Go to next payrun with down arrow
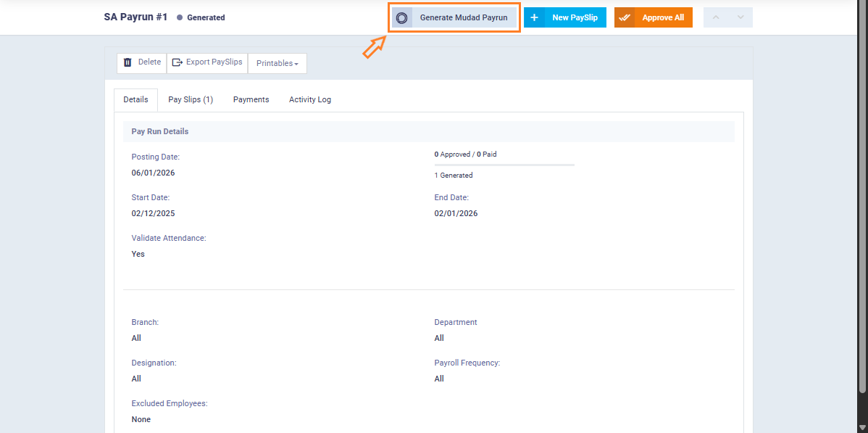This screenshot has height=433, width=868. point(740,17)
